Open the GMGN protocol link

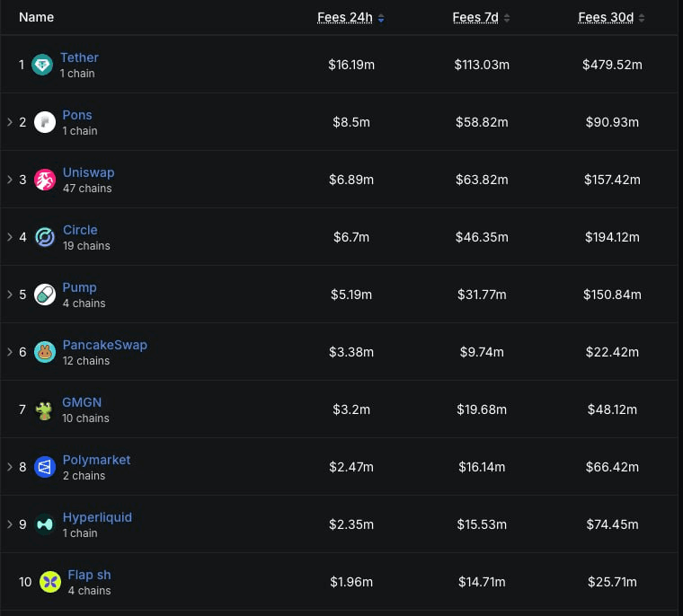point(82,402)
